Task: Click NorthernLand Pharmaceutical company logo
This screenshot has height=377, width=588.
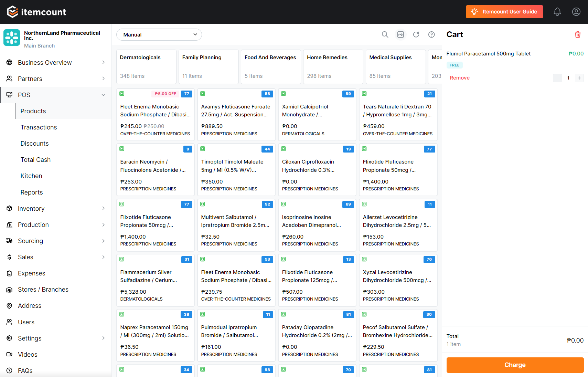Action: (12, 38)
